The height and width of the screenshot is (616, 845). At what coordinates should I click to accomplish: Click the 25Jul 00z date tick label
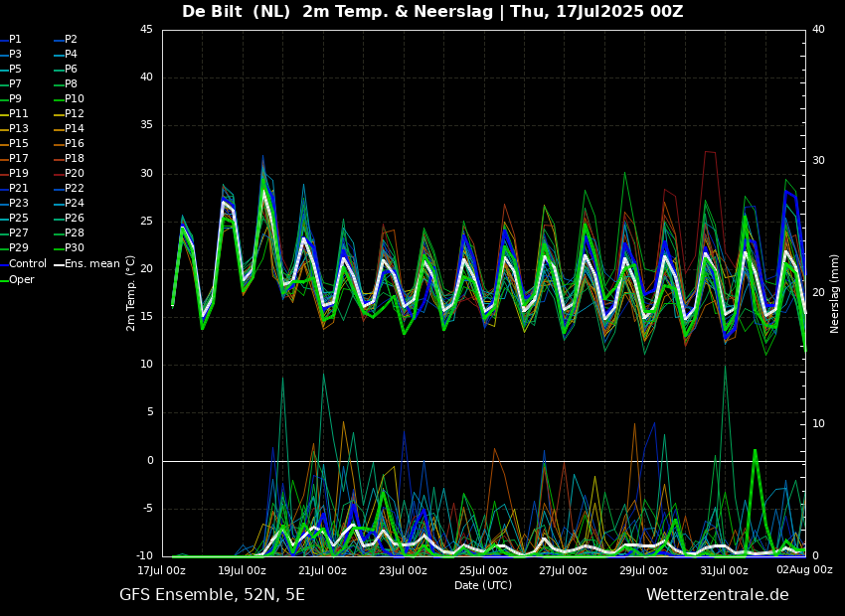(x=483, y=570)
